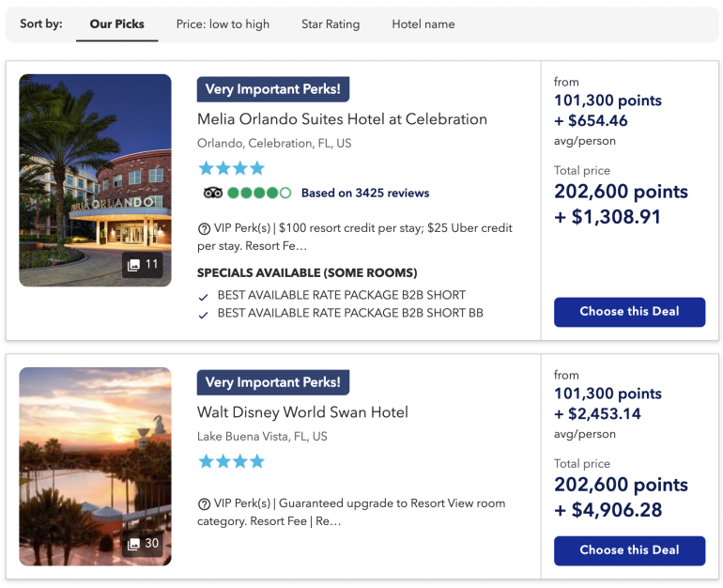Open Walt Disney World Swan Hotel title

pos(302,412)
